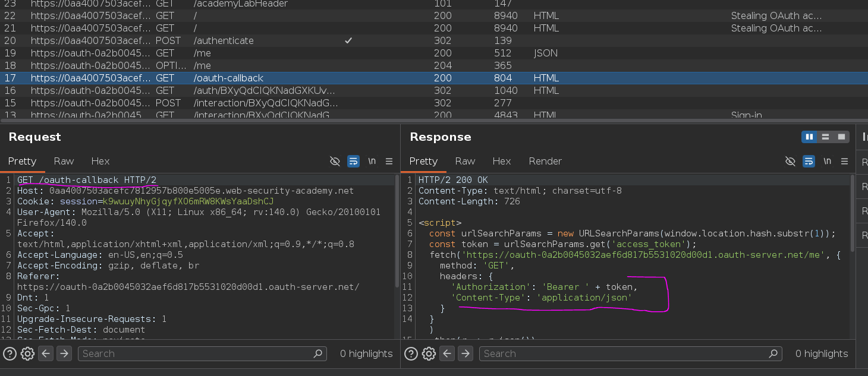Click 'HTTP/2 200 OK' response status line
The height and width of the screenshot is (376, 868).
(x=453, y=180)
